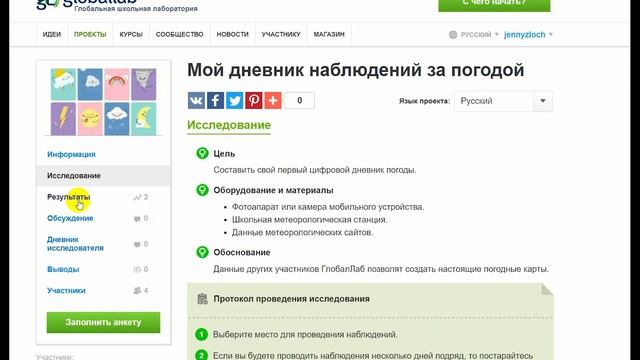Open the Участники sidebar link
The image size is (640, 360).
pos(66,291)
